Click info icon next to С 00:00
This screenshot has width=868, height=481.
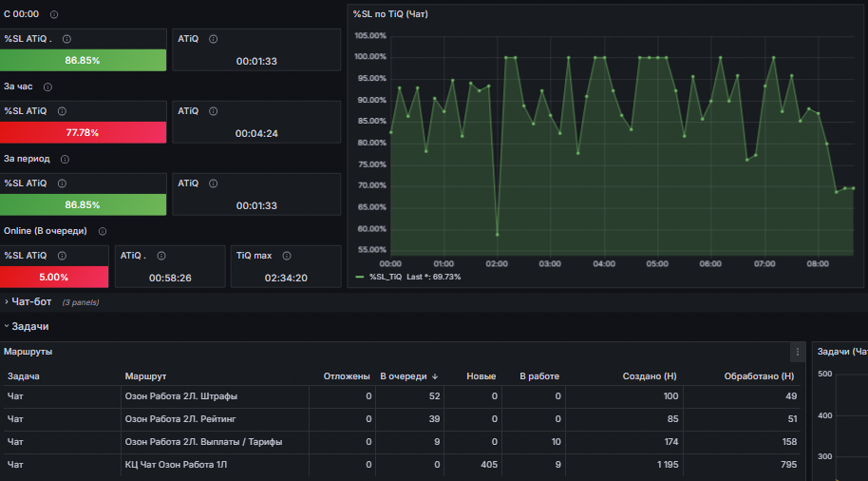[54, 14]
